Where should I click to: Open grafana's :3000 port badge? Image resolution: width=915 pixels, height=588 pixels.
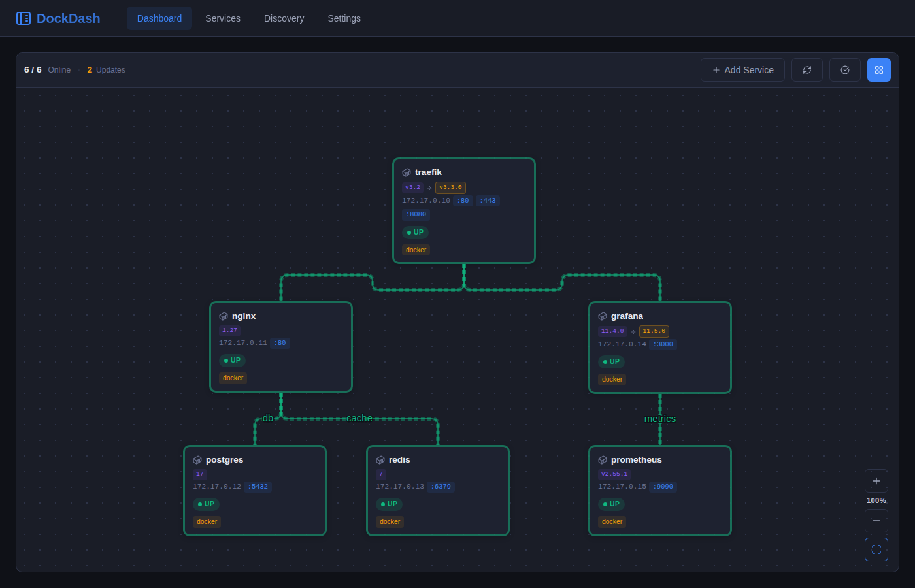pyautogui.click(x=663, y=344)
